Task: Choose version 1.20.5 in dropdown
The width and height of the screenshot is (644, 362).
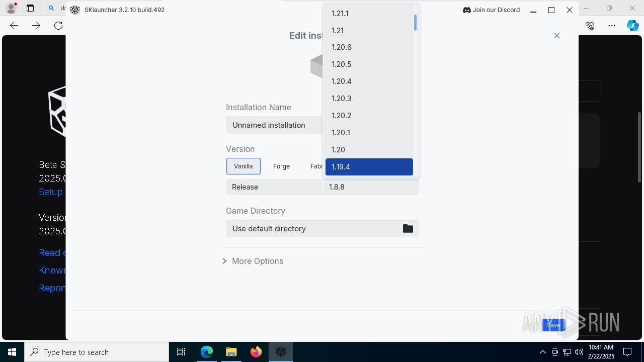Action: (369, 64)
